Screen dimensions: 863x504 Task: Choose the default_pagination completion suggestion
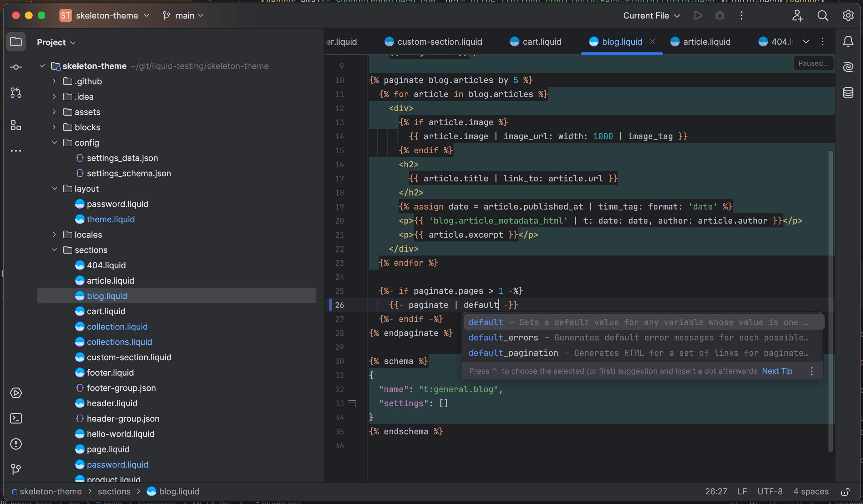point(513,353)
